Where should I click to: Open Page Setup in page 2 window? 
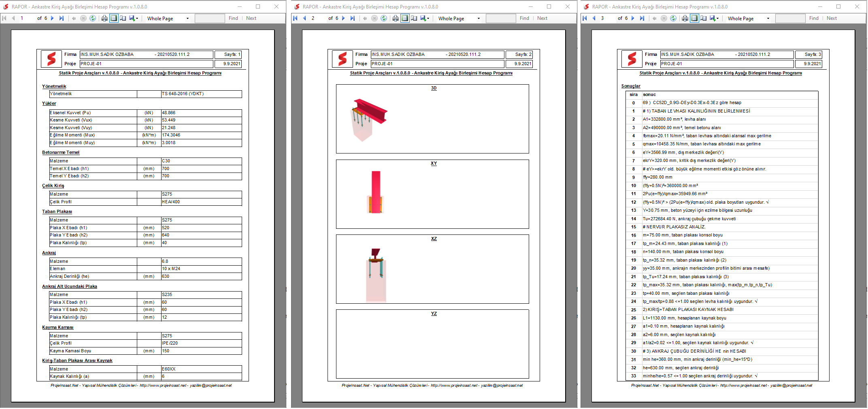coord(414,18)
